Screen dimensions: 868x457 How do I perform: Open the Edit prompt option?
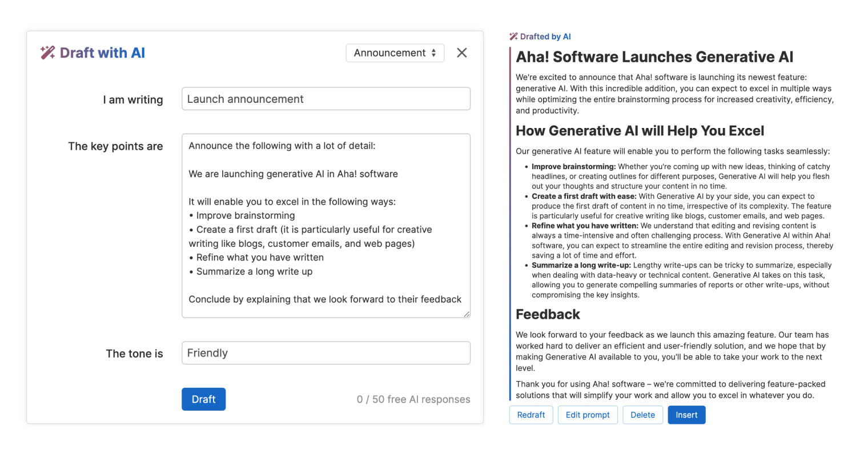pos(588,415)
